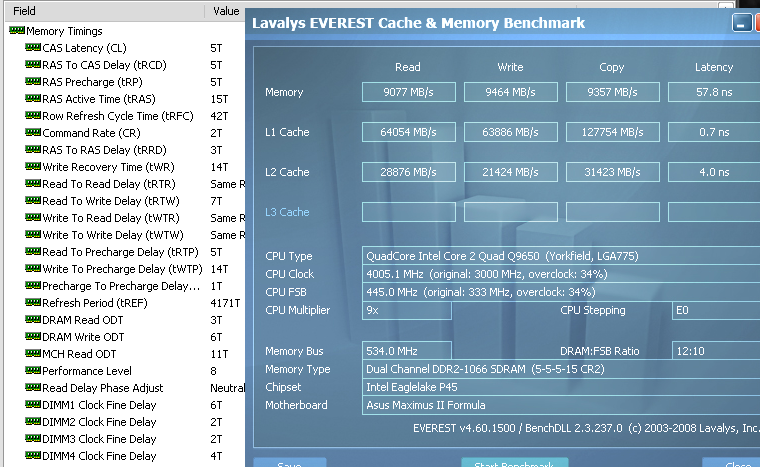Click the Value column header

coord(226,11)
